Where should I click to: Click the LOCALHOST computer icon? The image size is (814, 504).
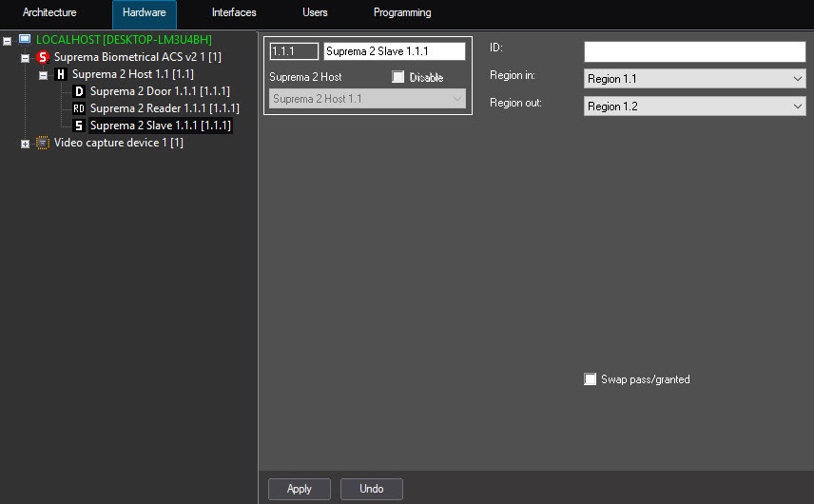pos(25,39)
